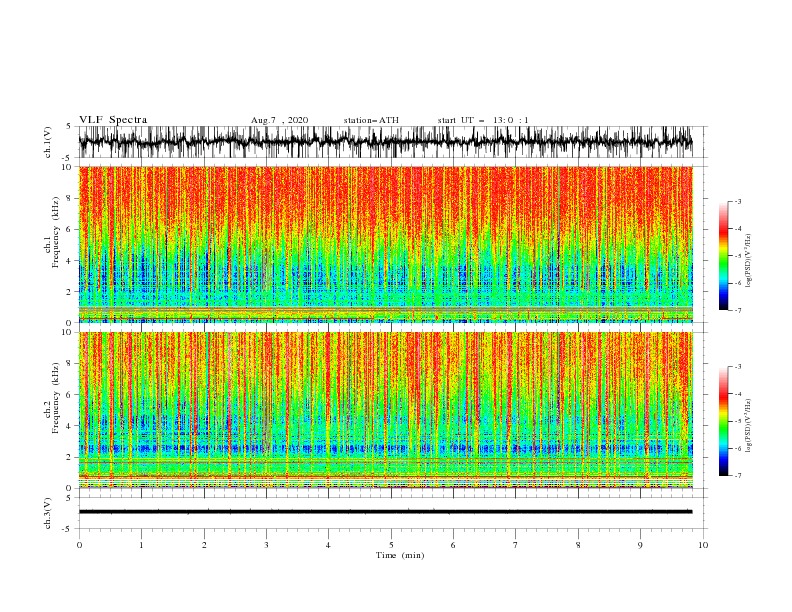Click time axis tick label "1"
The width and height of the screenshot is (792, 612).
(x=141, y=545)
